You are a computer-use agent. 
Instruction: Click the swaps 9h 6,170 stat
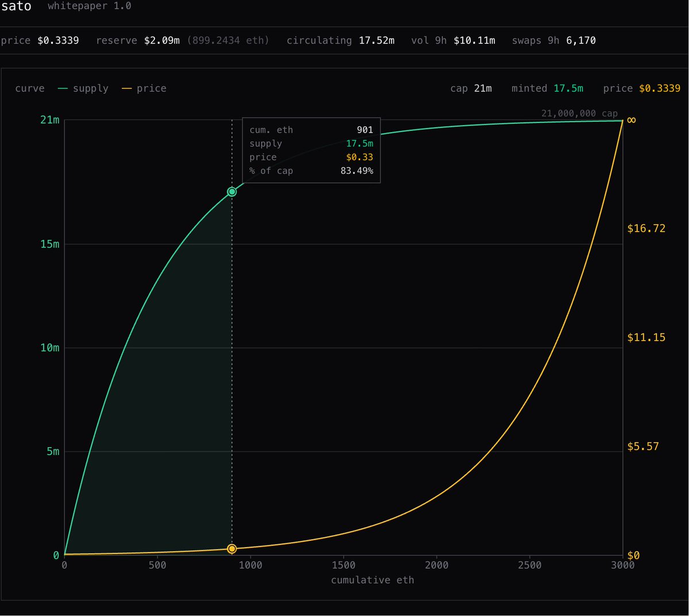[553, 41]
